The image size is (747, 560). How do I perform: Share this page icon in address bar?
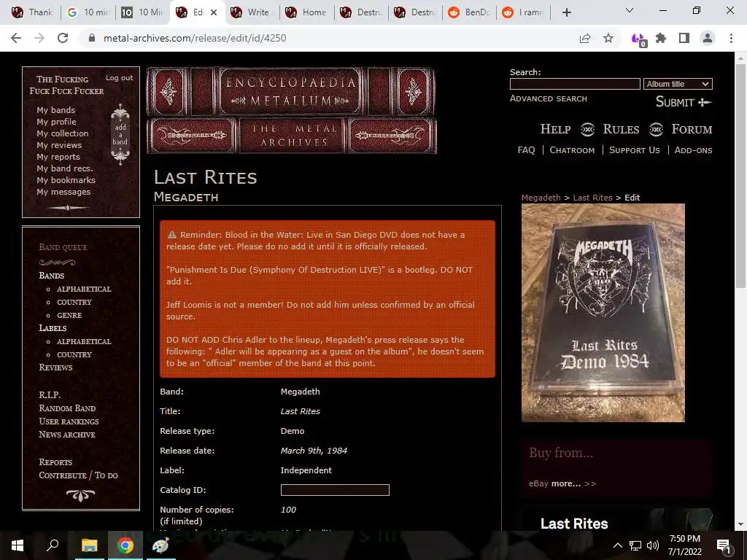point(585,38)
